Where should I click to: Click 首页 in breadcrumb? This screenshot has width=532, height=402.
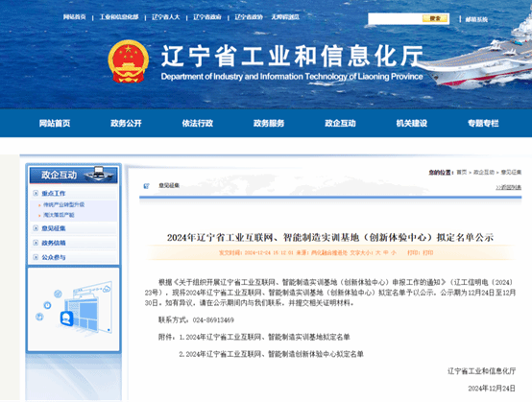tap(462, 173)
